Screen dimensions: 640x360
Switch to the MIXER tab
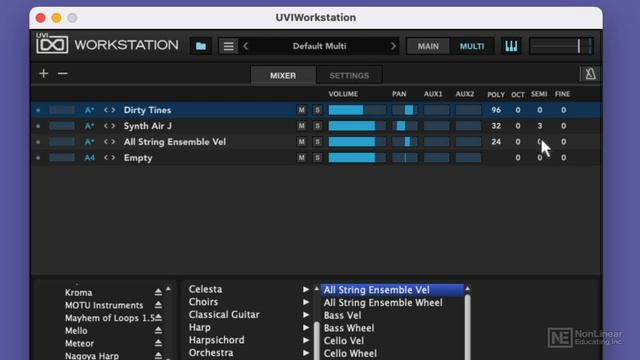coord(283,75)
